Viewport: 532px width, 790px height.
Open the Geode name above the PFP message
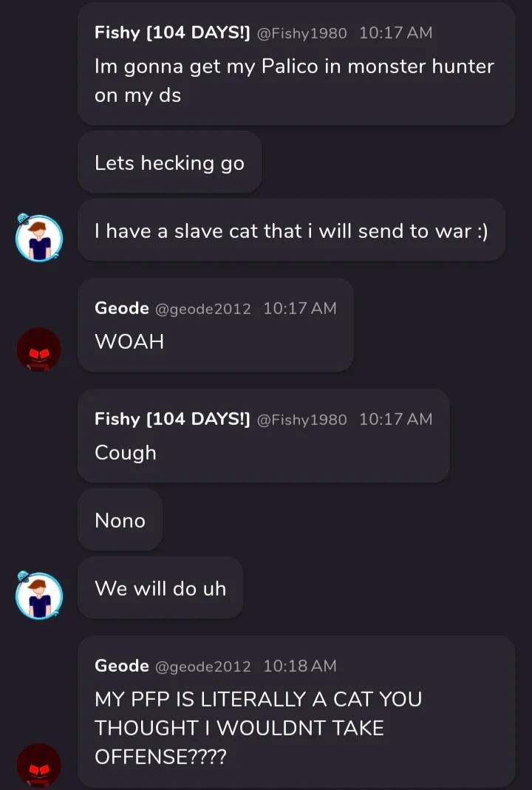pyautogui.click(x=122, y=666)
